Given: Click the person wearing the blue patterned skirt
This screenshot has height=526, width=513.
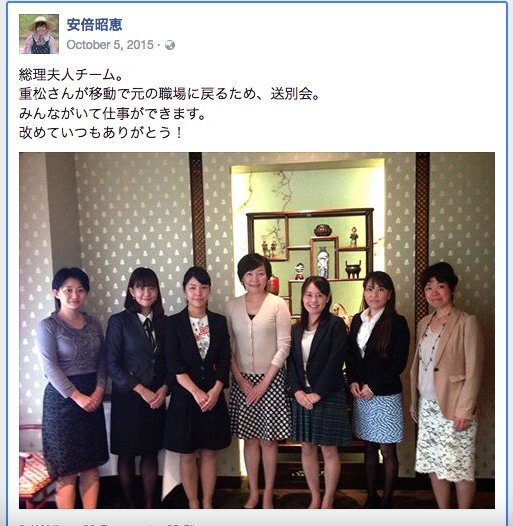Looking at the screenshot, I should pyautogui.click(x=378, y=386).
